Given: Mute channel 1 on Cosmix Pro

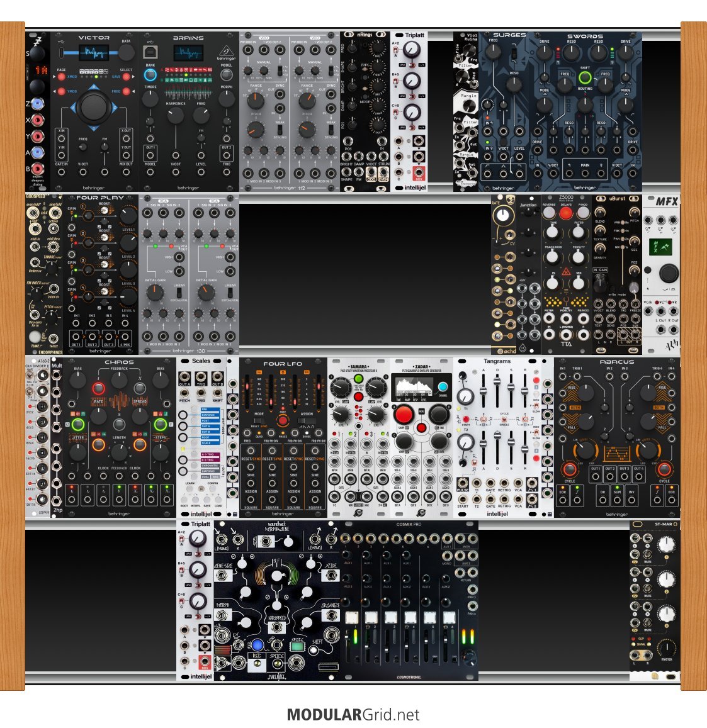Looking at the screenshot, I should tap(352, 617).
